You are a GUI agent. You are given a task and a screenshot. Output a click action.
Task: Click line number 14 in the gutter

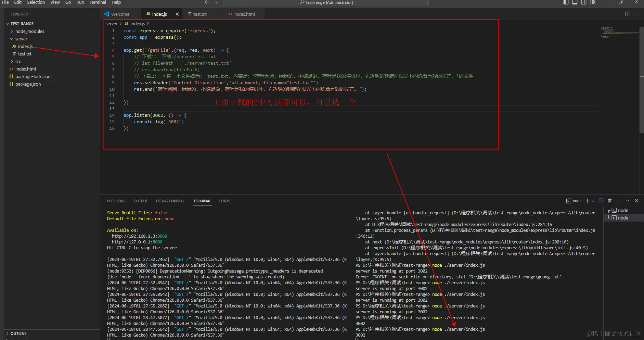[x=112, y=115]
